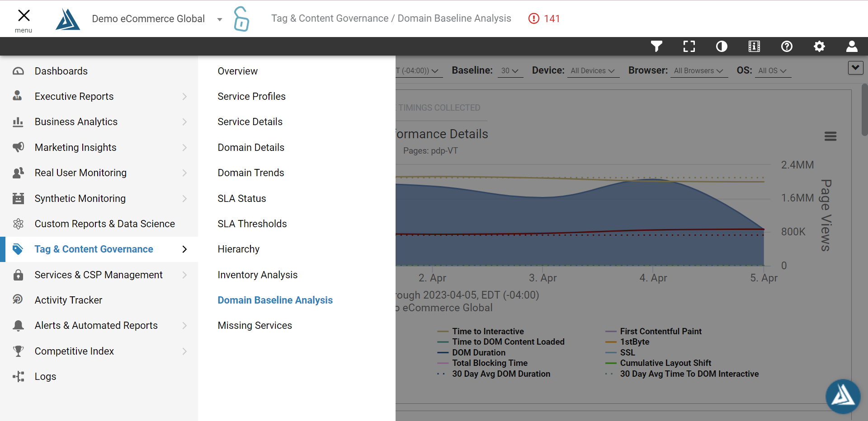Screen dimensions: 868x421
Task: Click the Dashboards gauge icon
Action: 18,71
